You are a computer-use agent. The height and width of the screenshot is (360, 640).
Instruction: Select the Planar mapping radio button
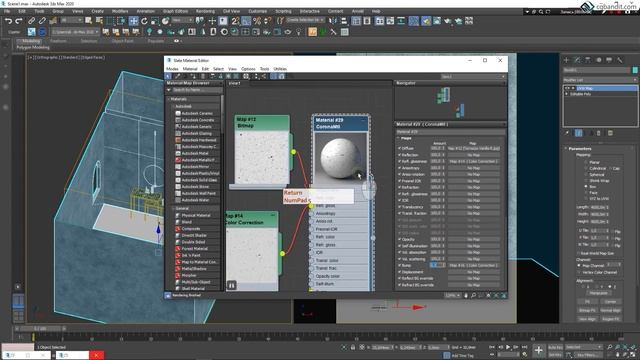point(586,162)
